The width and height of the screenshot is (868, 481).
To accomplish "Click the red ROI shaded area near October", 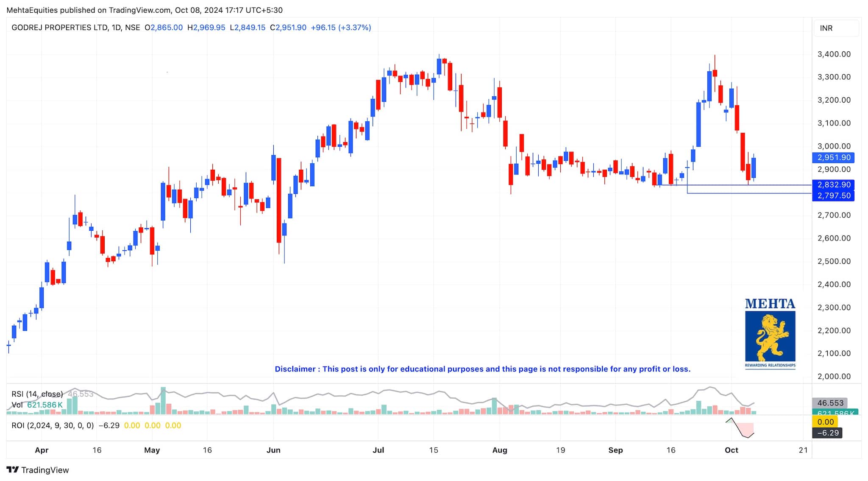I will tap(746, 428).
